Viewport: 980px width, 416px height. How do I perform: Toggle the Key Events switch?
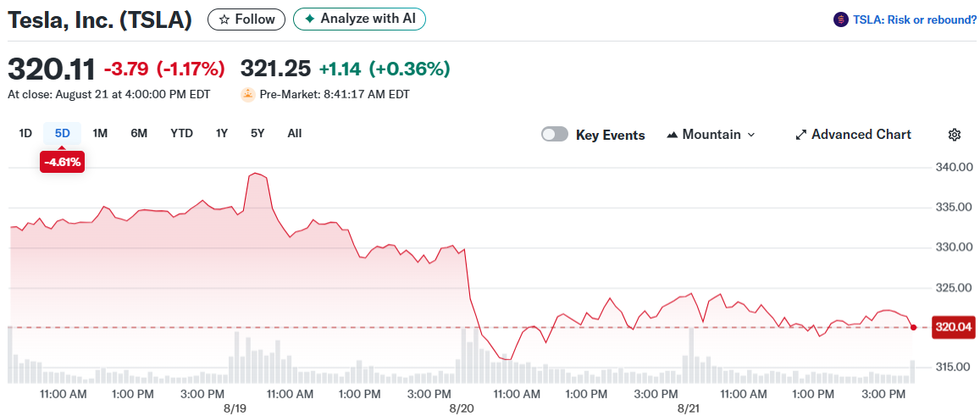click(x=555, y=135)
